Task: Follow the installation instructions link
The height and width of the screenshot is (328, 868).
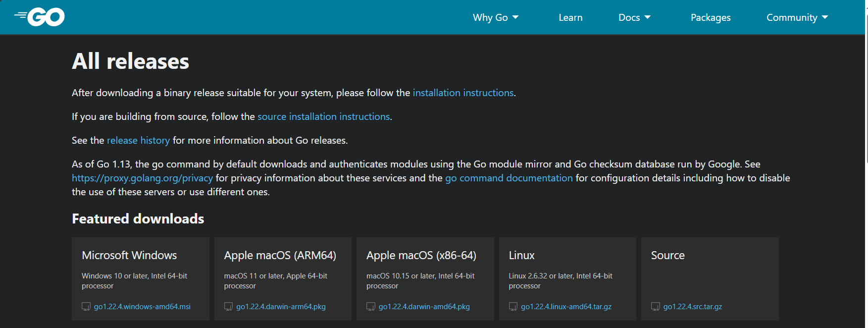Action: click(463, 93)
